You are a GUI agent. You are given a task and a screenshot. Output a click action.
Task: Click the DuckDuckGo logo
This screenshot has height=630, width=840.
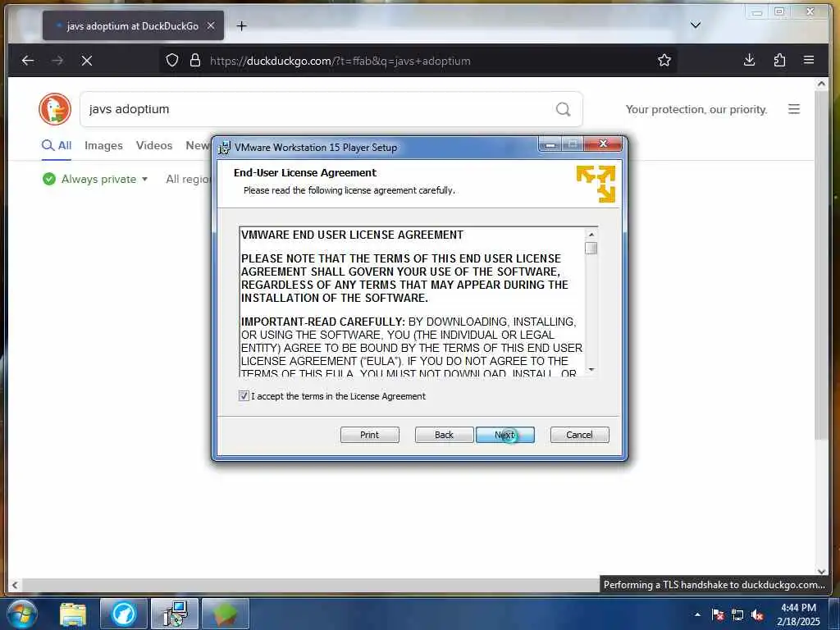55,109
